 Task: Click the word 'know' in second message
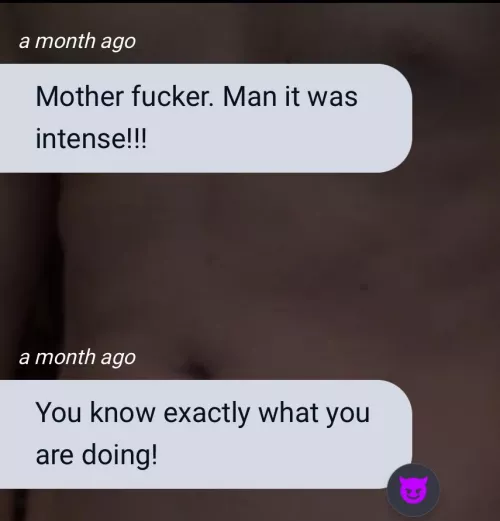(x=122, y=413)
